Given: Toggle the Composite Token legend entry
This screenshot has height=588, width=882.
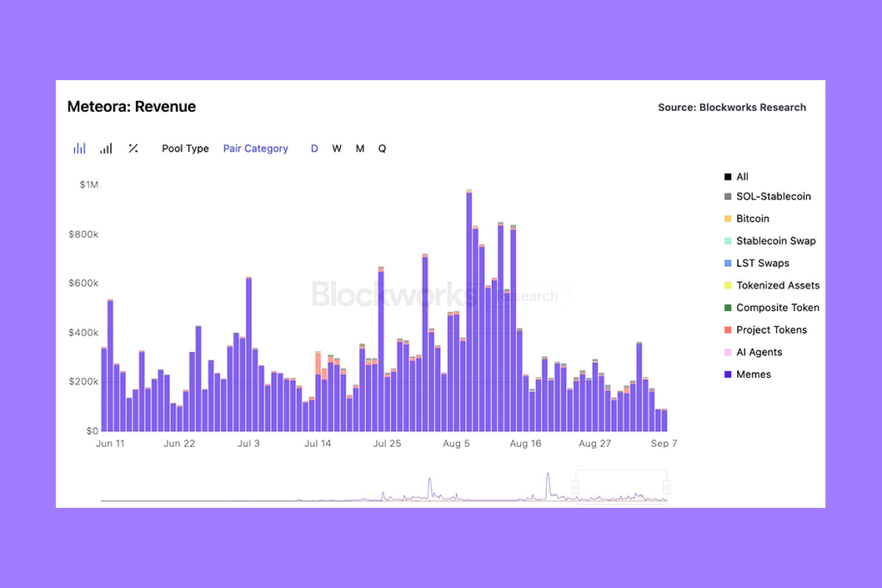Looking at the screenshot, I should click(x=772, y=307).
